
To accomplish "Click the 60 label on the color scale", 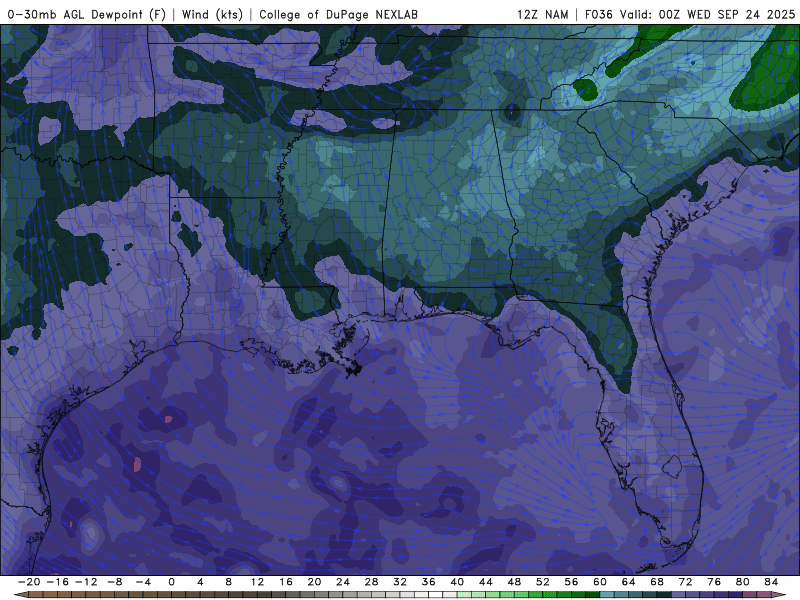I will tap(600, 582).
